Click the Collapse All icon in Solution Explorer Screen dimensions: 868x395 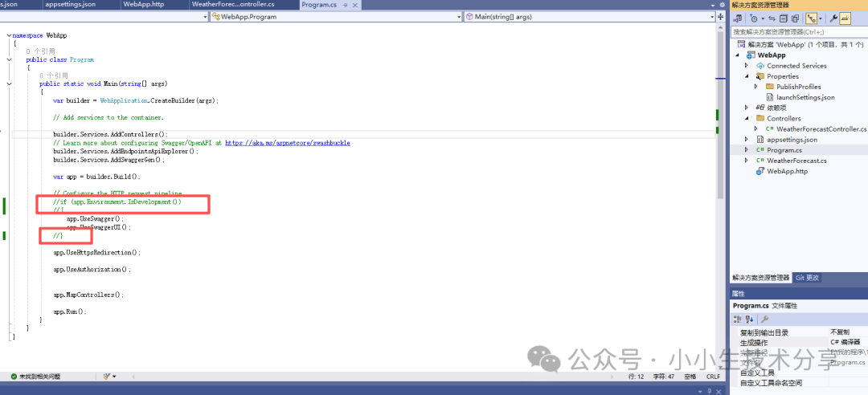(784, 18)
